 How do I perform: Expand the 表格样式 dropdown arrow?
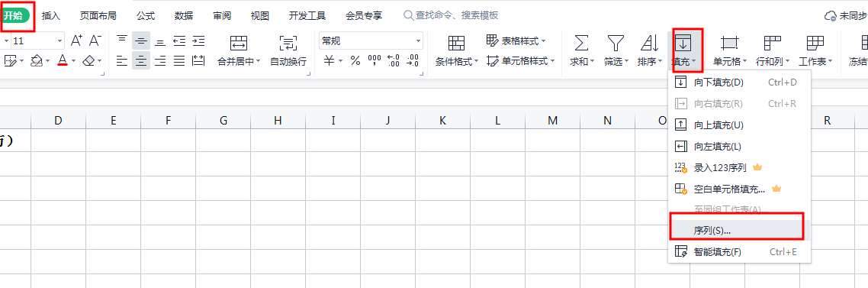[x=544, y=41]
